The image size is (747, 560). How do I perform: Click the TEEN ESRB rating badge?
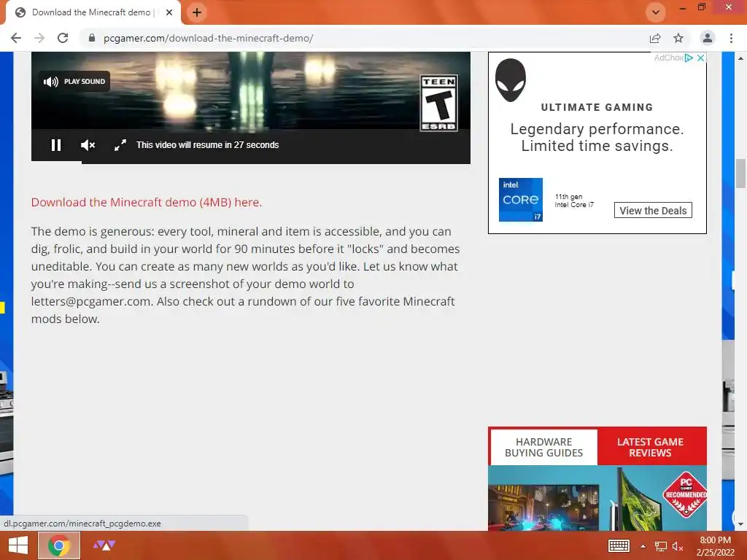coord(438,103)
